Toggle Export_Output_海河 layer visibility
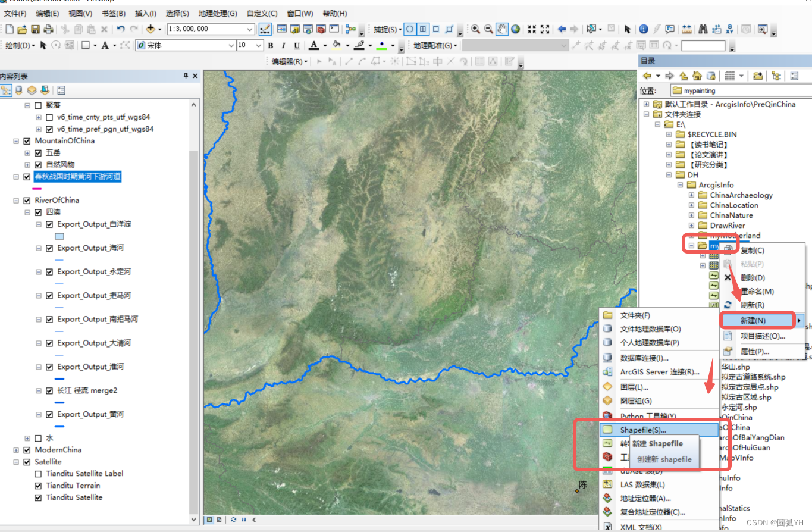This screenshot has height=532, width=812. click(x=49, y=248)
